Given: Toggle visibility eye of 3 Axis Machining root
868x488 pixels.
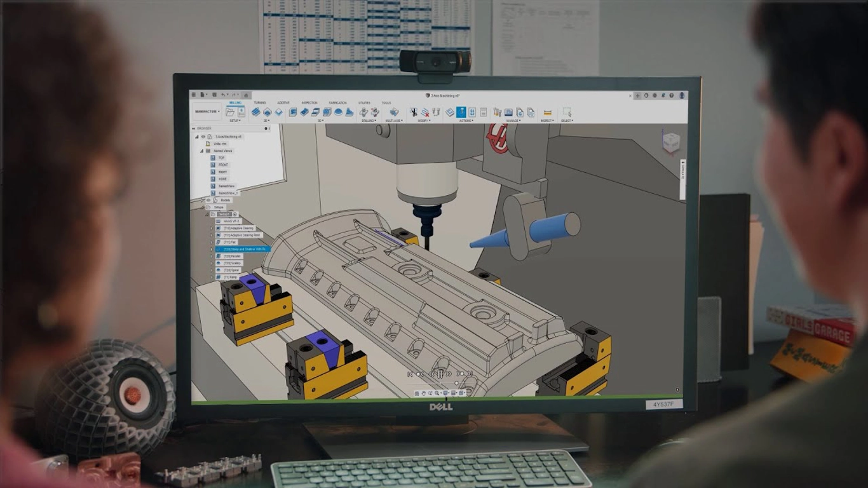Looking at the screenshot, I should pyautogui.click(x=203, y=137).
